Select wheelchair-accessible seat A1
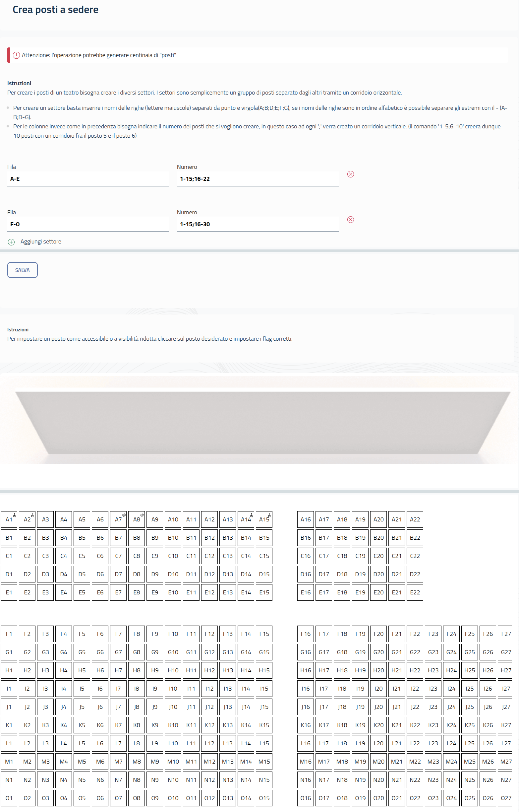This screenshot has height=812, width=519. pos(9,519)
